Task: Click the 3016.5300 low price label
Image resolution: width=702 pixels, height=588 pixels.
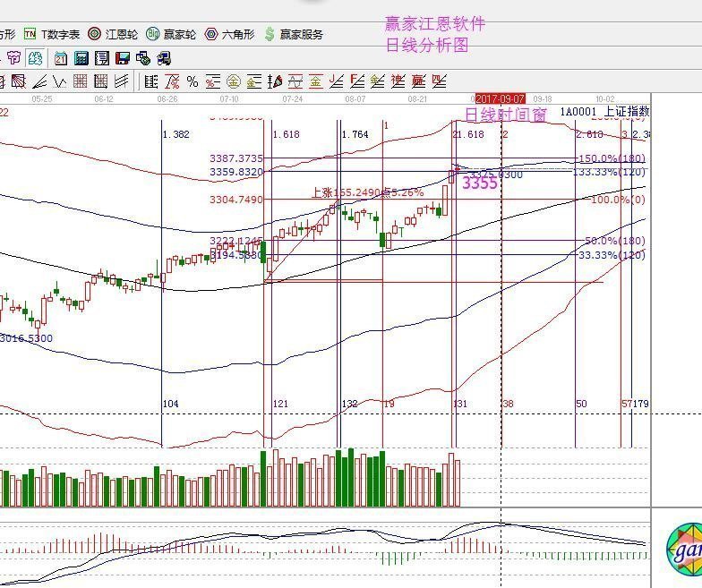Action: pyautogui.click(x=26, y=338)
